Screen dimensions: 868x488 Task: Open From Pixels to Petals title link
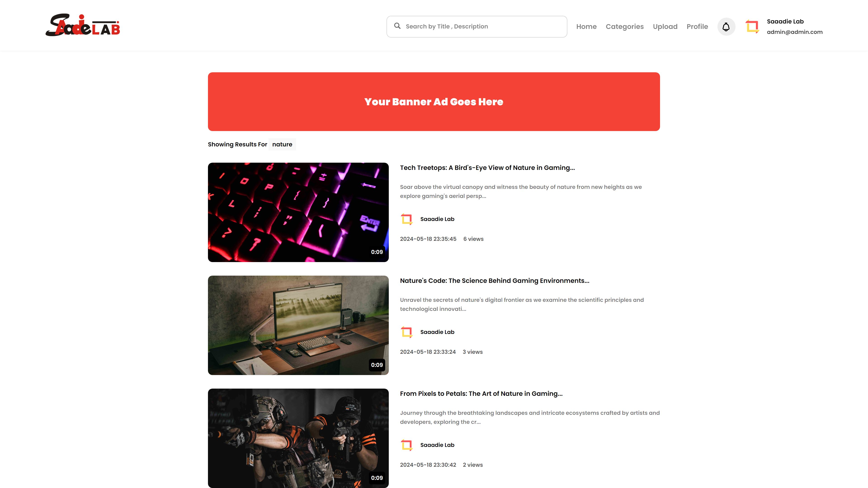[481, 394]
